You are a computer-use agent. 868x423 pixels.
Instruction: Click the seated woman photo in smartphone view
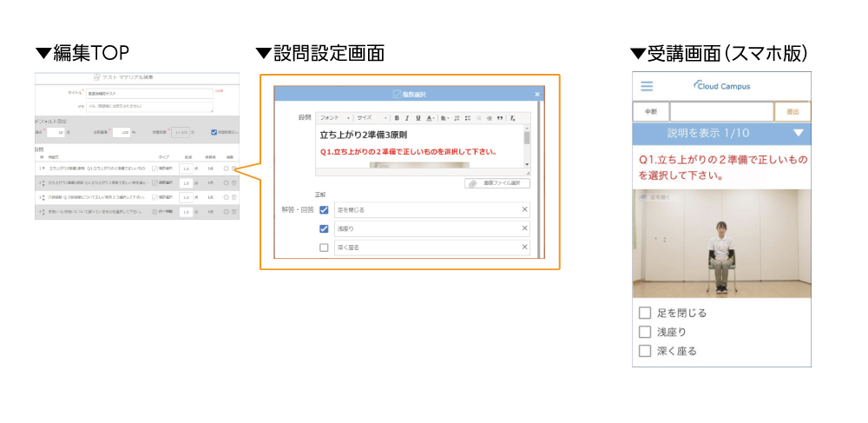(x=721, y=243)
